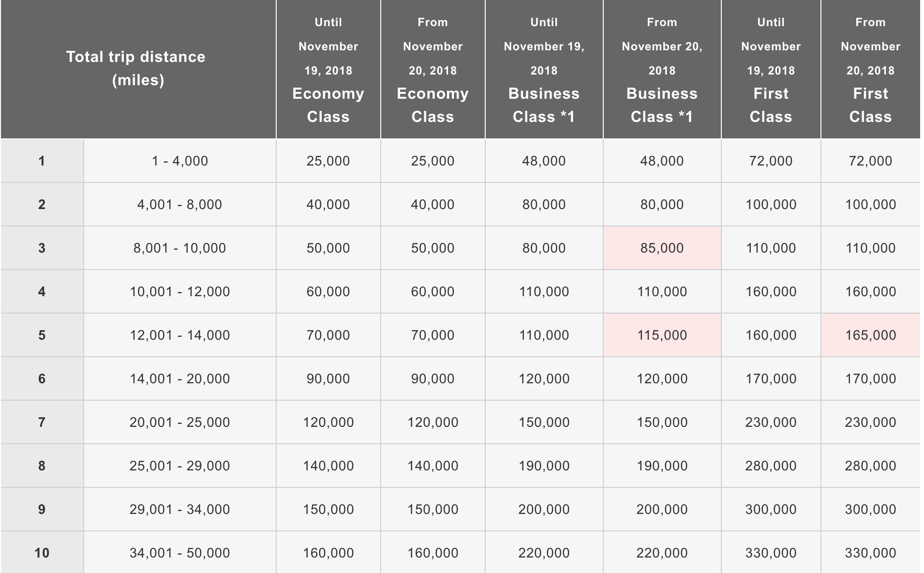This screenshot has width=924, height=573.
Task: Click the highlighted 85,000 Business Class cell
Action: [x=662, y=248]
